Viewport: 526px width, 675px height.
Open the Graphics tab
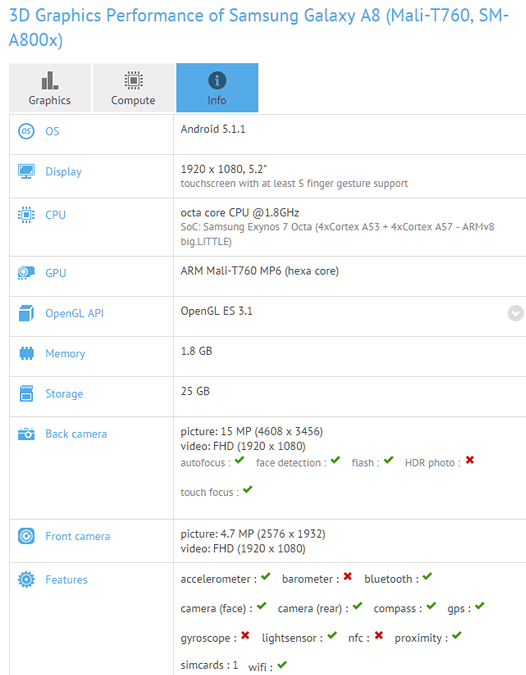[x=50, y=88]
